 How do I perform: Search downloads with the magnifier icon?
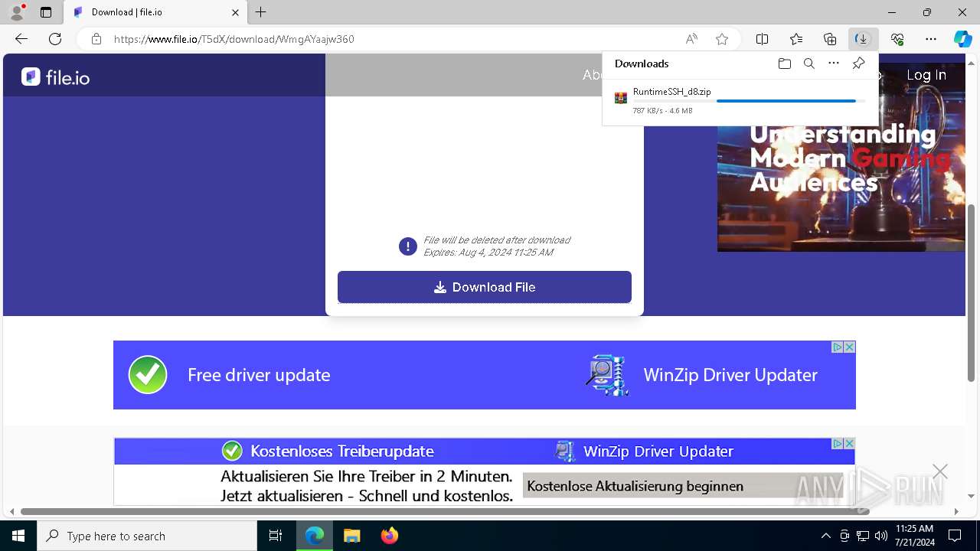point(809,64)
